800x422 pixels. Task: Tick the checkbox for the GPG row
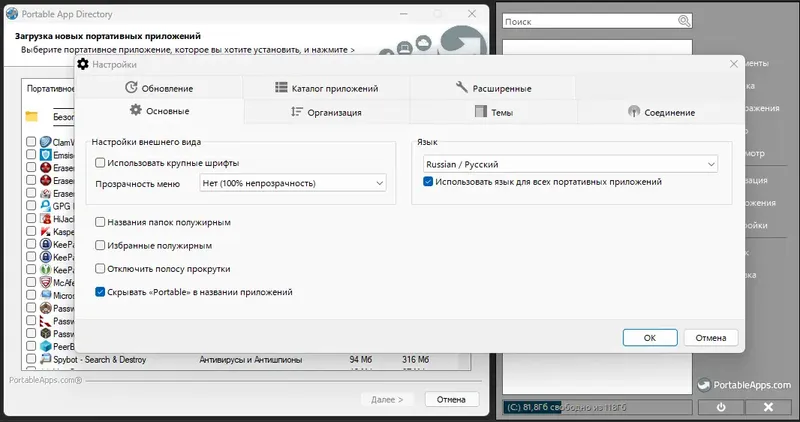(x=31, y=206)
